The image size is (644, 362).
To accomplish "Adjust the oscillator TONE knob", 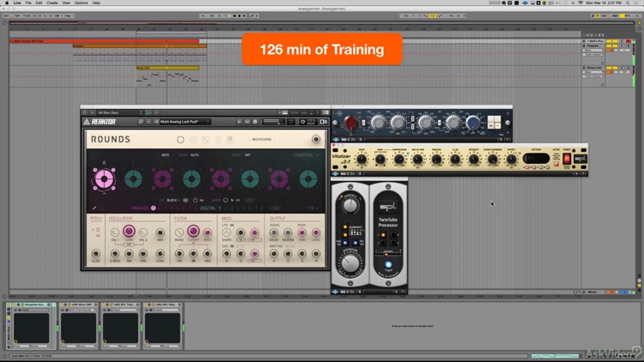I will point(129,231).
